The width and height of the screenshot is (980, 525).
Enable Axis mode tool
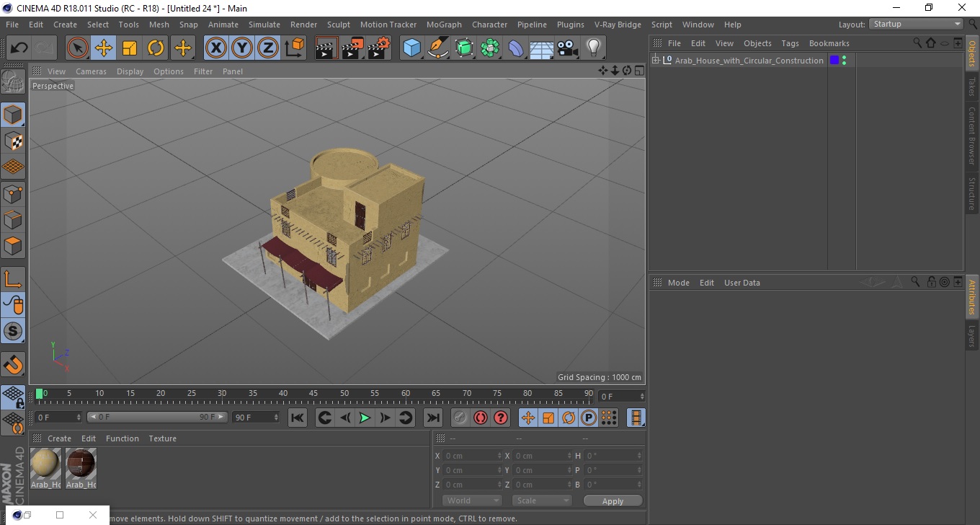pyautogui.click(x=13, y=279)
